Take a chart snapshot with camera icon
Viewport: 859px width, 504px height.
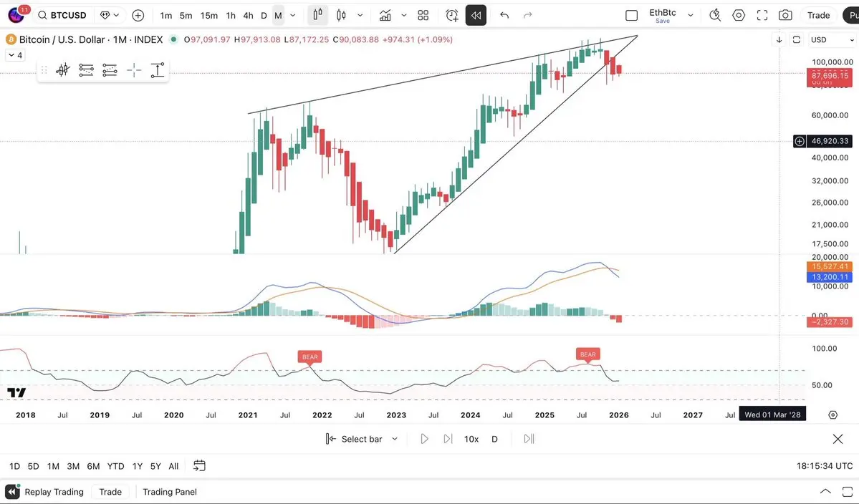coord(785,15)
